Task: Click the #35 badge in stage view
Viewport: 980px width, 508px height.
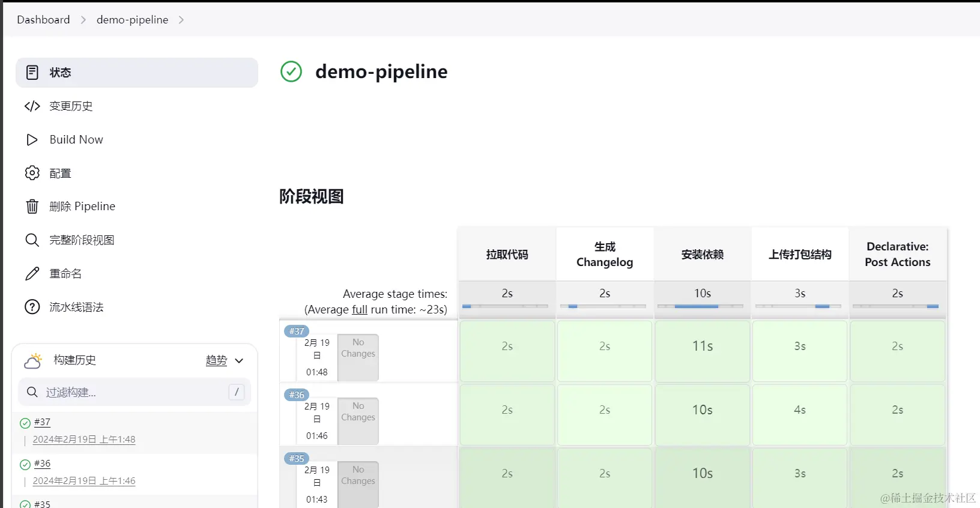Action: click(297, 458)
